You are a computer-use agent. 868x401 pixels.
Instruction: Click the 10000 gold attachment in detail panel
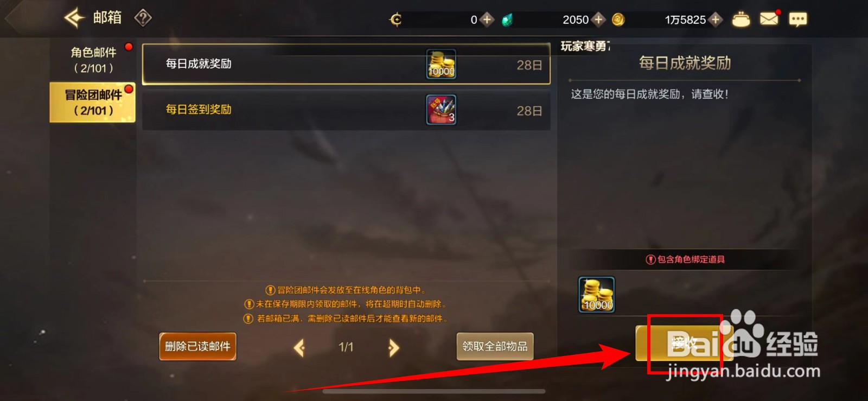pyautogui.click(x=597, y=295)
